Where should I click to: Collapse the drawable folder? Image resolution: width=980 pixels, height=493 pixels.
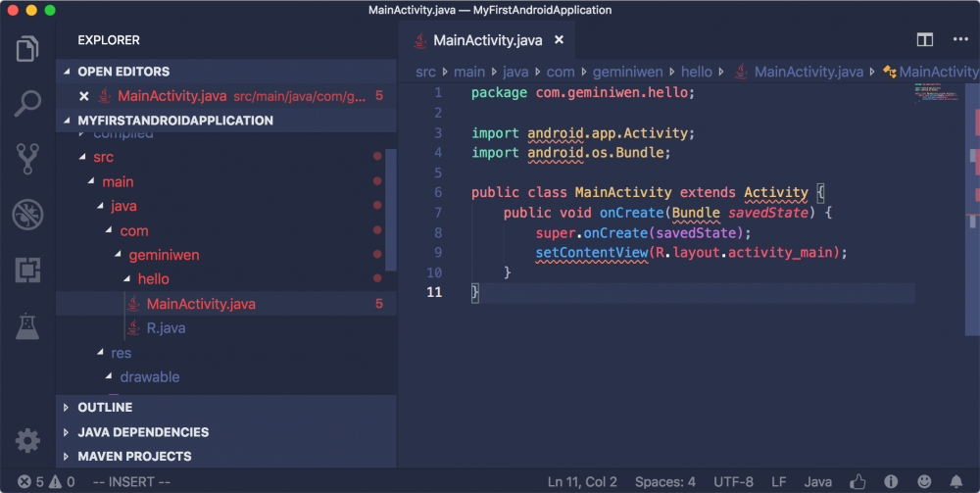tap(110, 376)
